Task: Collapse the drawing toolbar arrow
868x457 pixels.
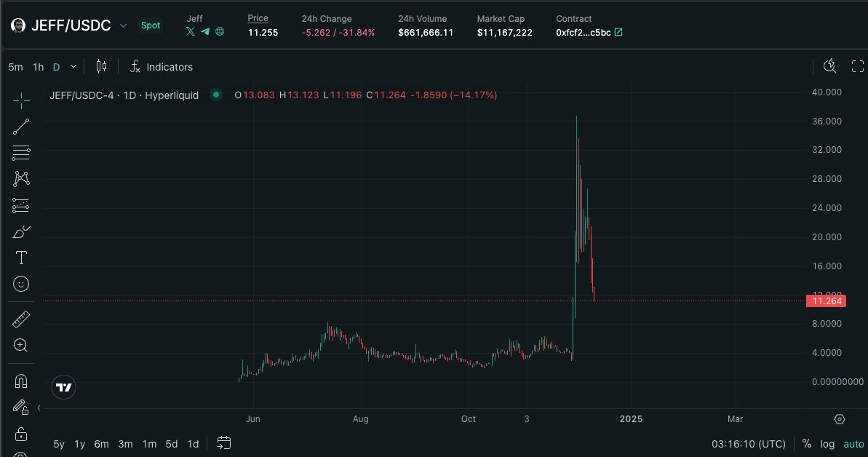Action: (39, 408)
